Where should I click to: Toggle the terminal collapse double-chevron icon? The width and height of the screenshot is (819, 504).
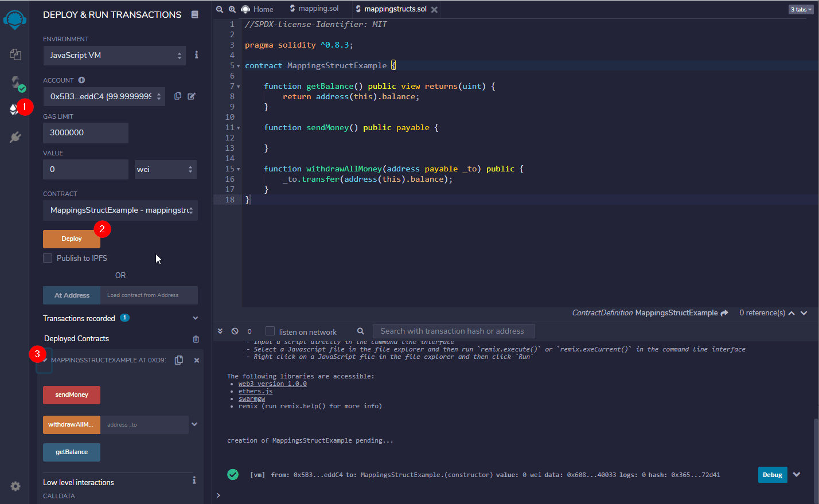pyautogui.click(x=220, y=331)
